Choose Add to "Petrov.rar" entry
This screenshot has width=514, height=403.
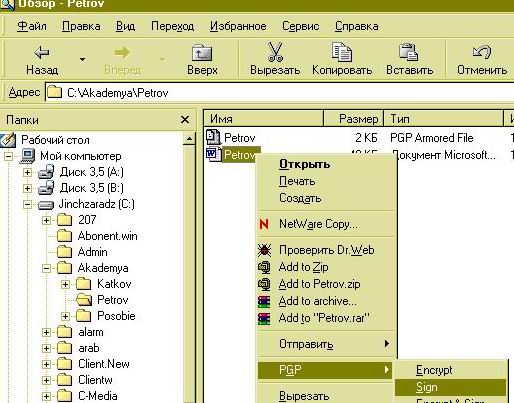pos(327,318)
